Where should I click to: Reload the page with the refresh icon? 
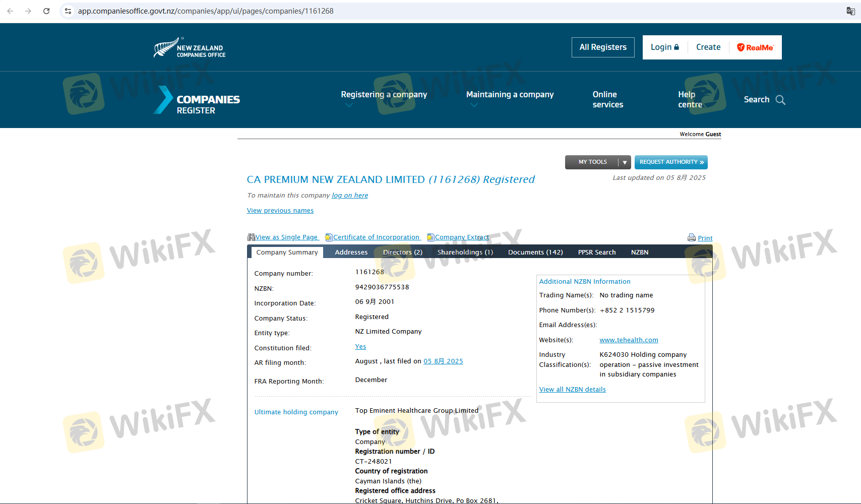pos(46,11)
